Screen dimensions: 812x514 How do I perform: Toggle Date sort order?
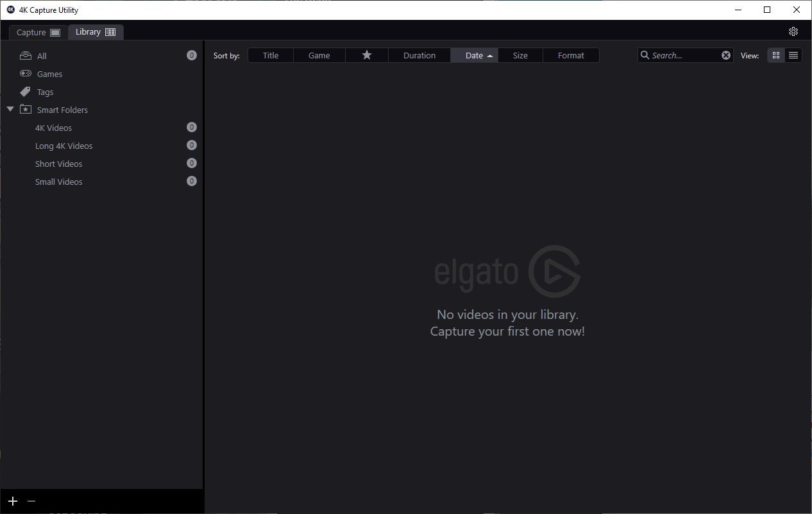[474, 55]
